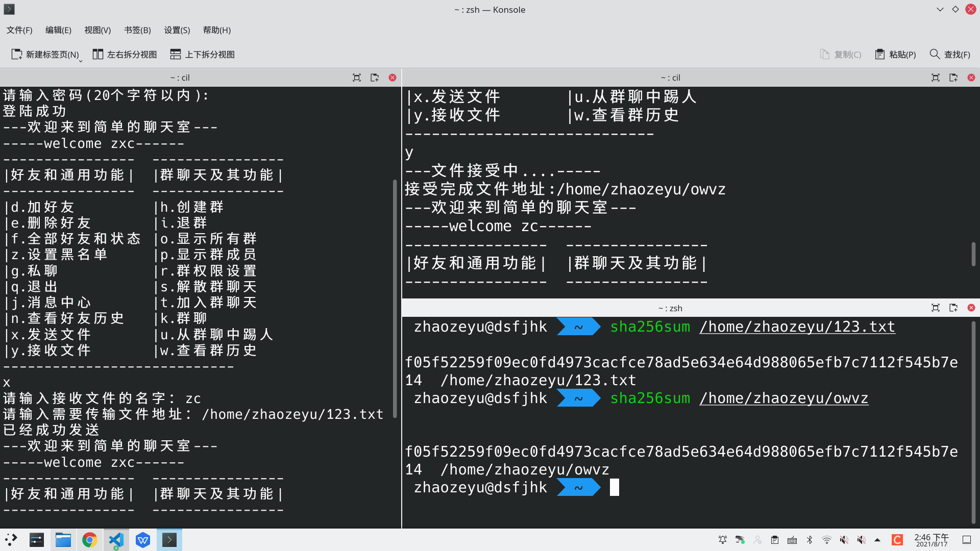980x551 pixels.
Task: Open System Settings from the taskbar
Action: pyautogui.click(x=37, y=540)
